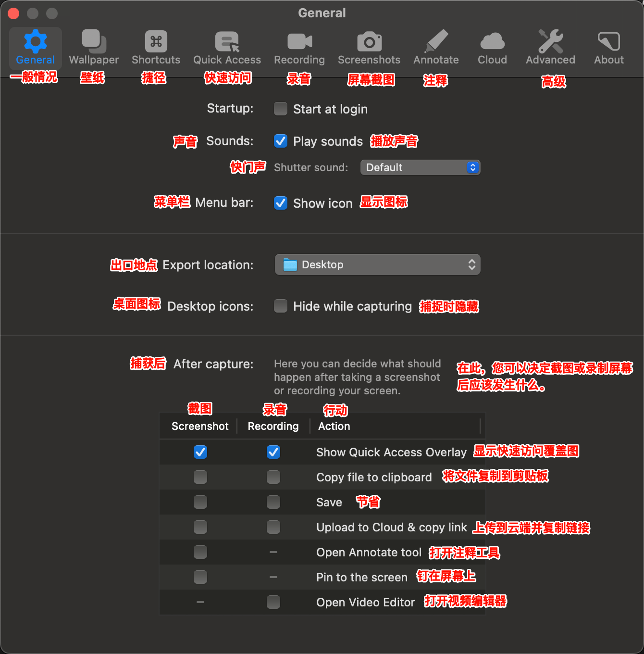Open the Export location Desktop dropdown
The height and width of the screenshot is (654, 644).
(377, 264)
